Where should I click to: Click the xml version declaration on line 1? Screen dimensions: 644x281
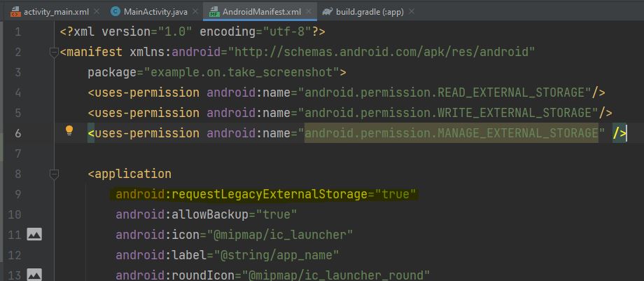pos(192,32)
